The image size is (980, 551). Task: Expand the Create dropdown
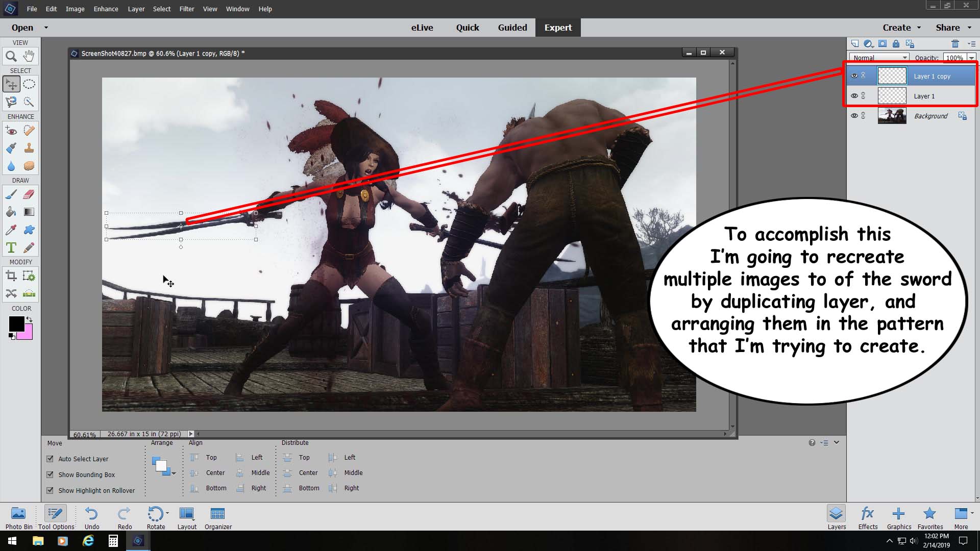(x=919, y=28)
